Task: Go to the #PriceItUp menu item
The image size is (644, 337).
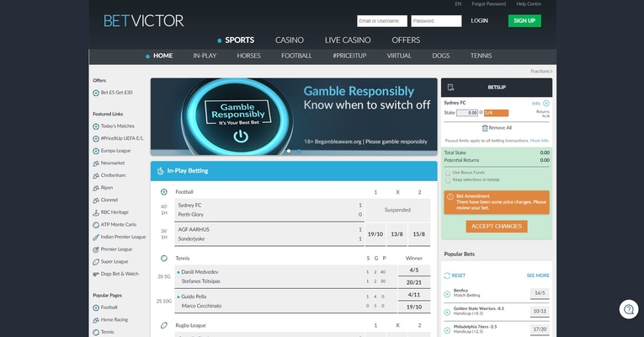Action: pyautogui.click(x=349, y=56)
